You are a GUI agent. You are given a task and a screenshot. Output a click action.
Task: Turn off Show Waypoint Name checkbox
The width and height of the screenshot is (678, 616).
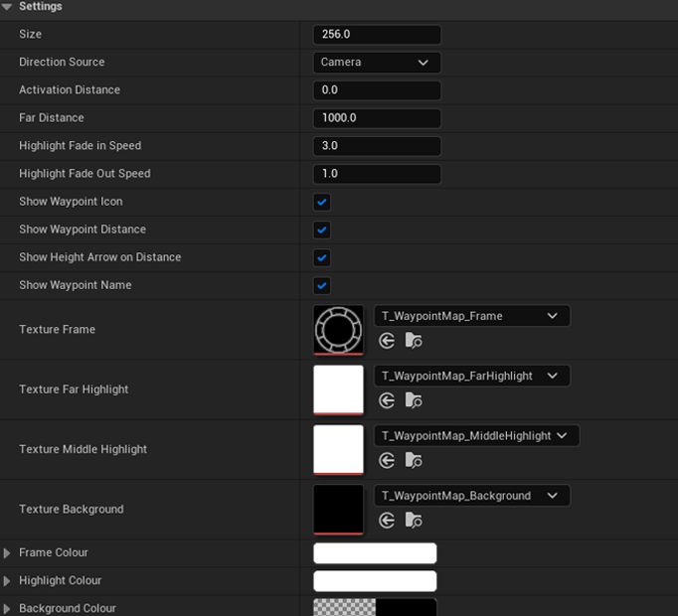(322, 285)
